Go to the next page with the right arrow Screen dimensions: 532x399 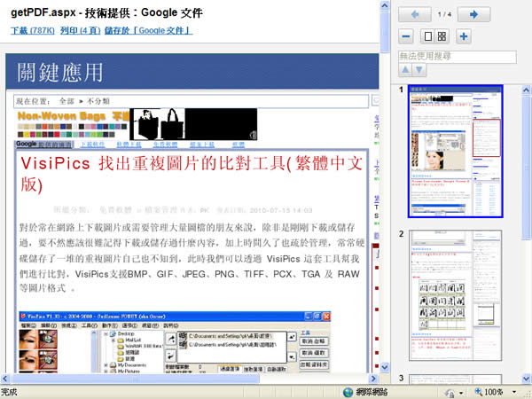(x=473, y=14)
